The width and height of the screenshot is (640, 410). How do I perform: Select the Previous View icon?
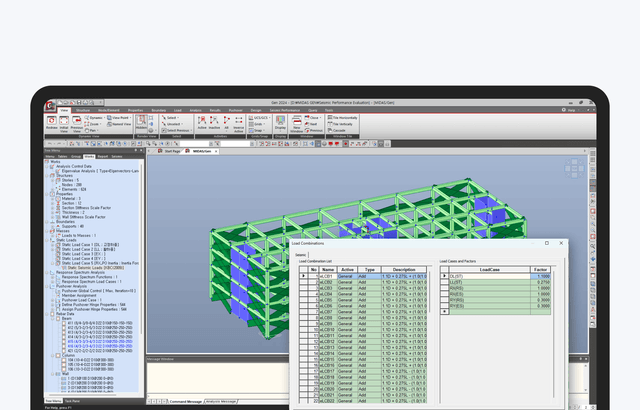[79, 120]
